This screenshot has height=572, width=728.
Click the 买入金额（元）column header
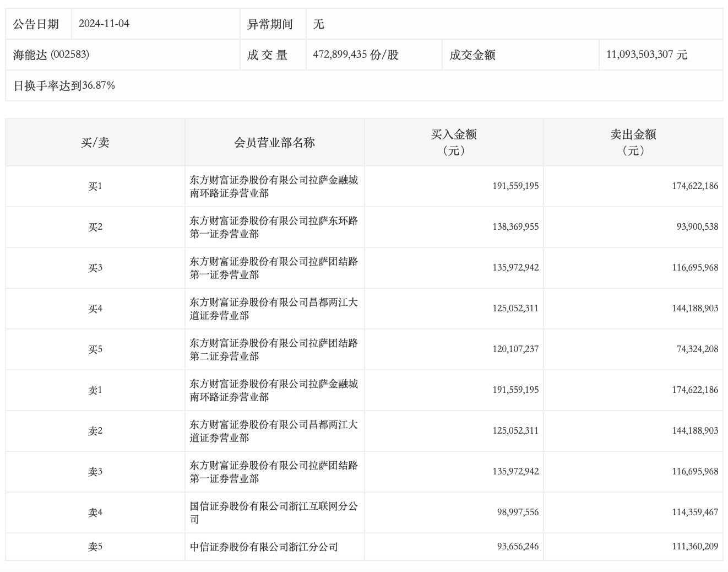click(x=454, y=142)
